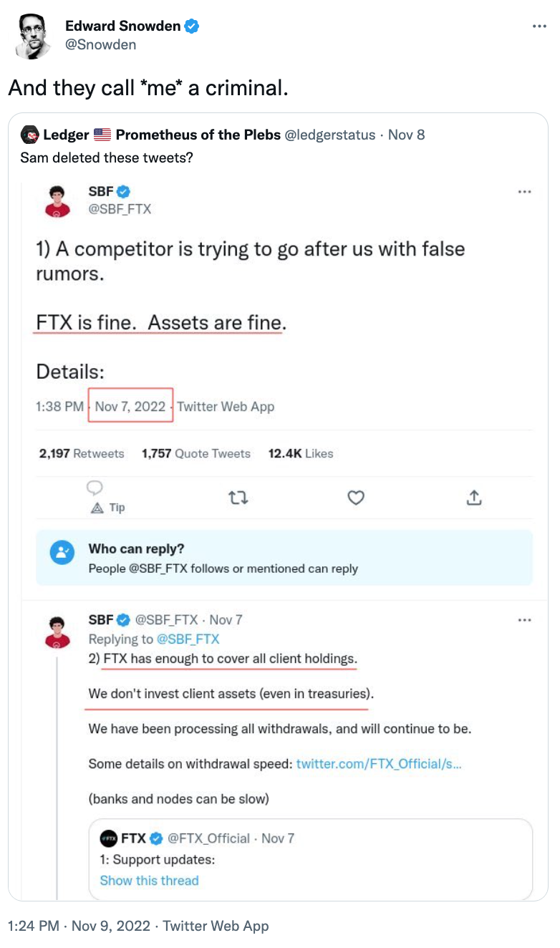560x948 pixels.
Task: Expand the options menu on SBF's first tweet
Action: click(x=524, y=192)
